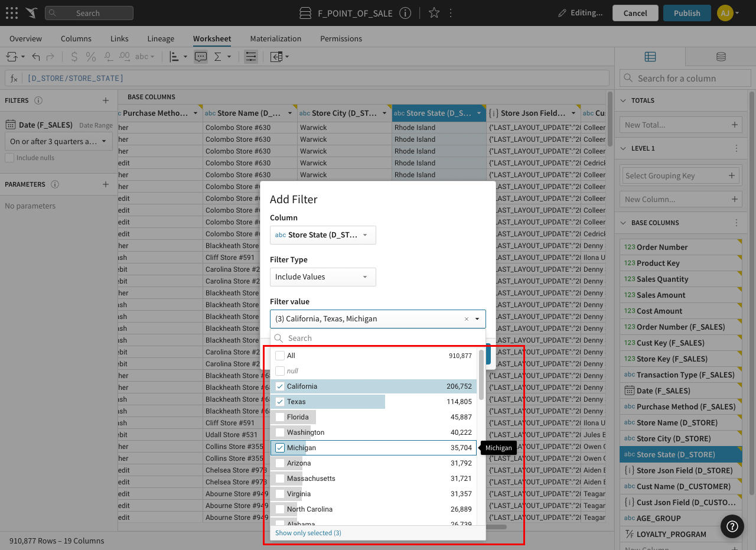Click the percent format icon
756x550 pixels.
coord(90,57)
